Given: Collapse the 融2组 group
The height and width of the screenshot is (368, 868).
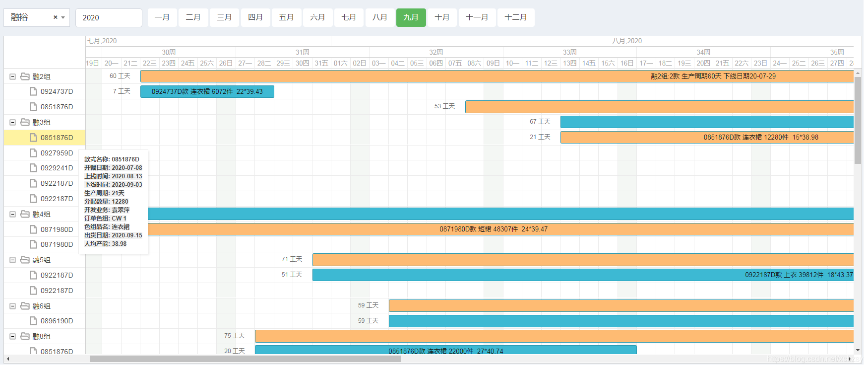Looking at the screenshot, I should point(13,76).
